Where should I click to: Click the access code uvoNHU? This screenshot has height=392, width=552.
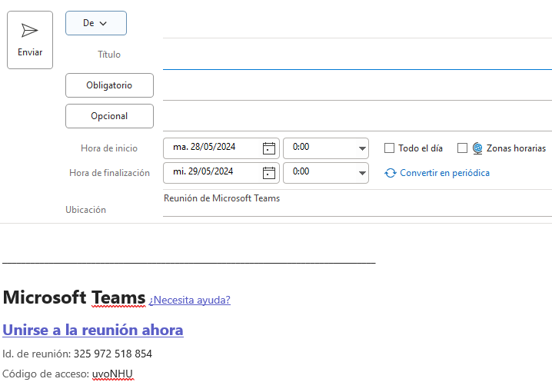click(x=112, y=374)
